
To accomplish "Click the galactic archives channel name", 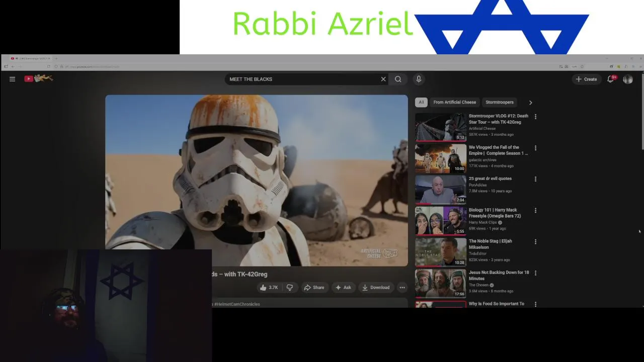I will pyautogui.click(x=482, y=160).
